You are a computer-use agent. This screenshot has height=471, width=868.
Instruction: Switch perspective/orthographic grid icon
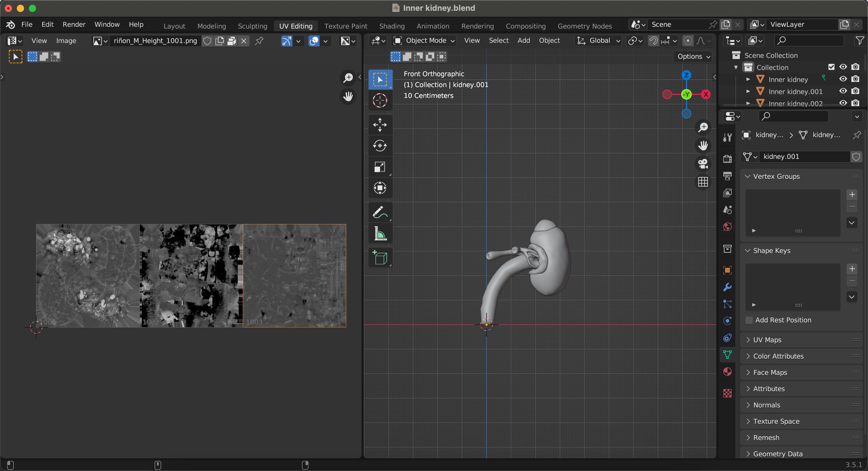tap(703, 182)
